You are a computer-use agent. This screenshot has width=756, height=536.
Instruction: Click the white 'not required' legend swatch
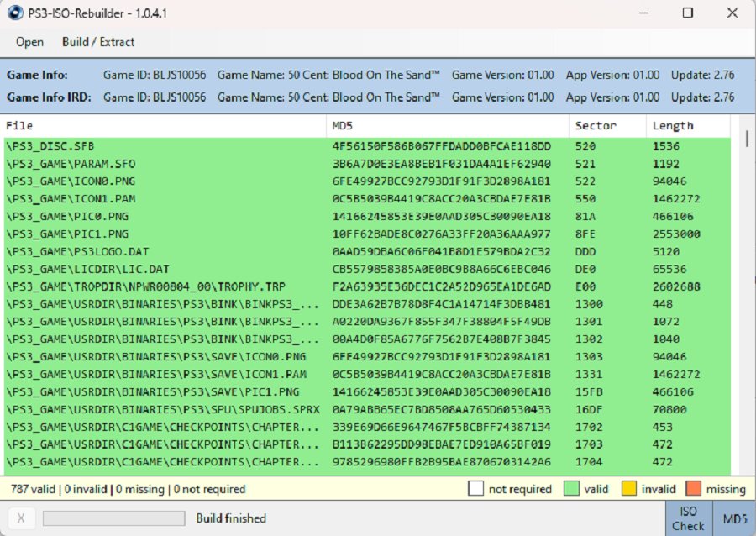tap(475, 489)
